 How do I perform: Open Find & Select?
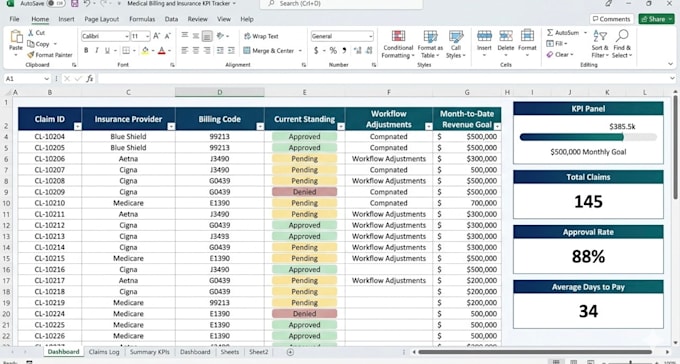pos(622,44)
